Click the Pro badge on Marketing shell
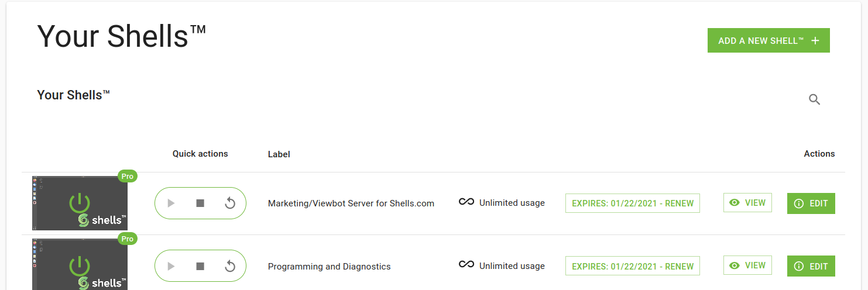The image size is (868, 290). pos(128,176)
